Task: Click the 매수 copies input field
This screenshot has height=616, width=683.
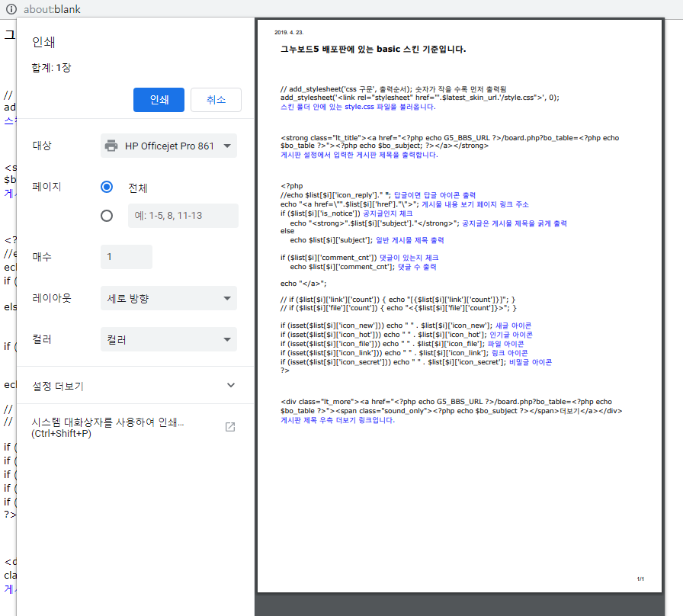Action: 126,257
